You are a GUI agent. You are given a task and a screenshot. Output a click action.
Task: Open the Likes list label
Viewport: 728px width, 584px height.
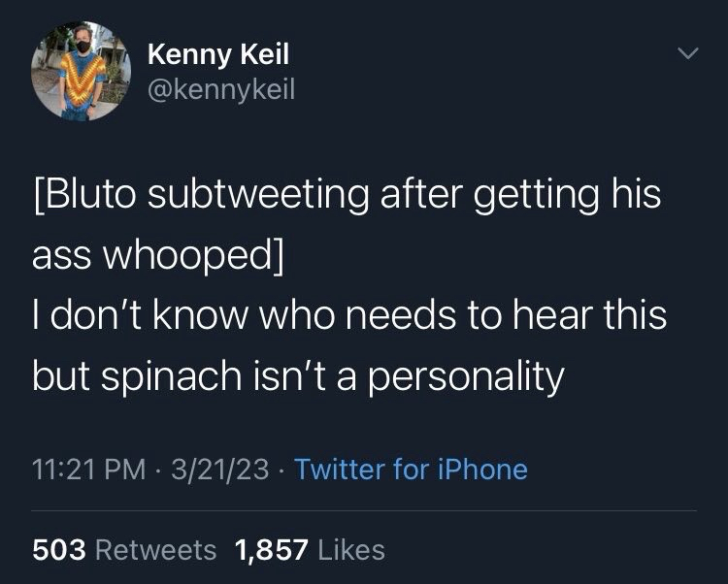coord(351,550)
